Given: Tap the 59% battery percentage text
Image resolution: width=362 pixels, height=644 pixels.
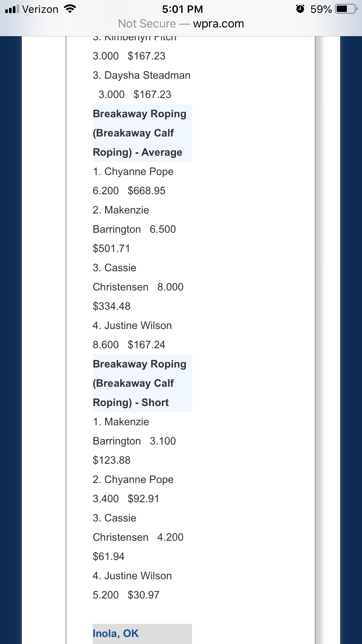Looking at the screenshot, I should click(321, 9).
